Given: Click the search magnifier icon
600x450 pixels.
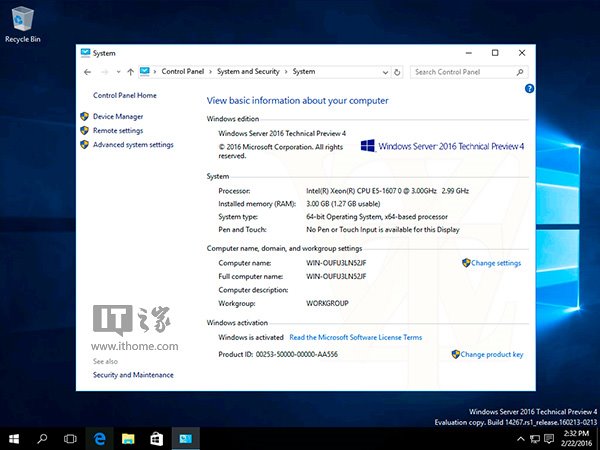Looking at the screenshot, I should (x=520, y=72).
